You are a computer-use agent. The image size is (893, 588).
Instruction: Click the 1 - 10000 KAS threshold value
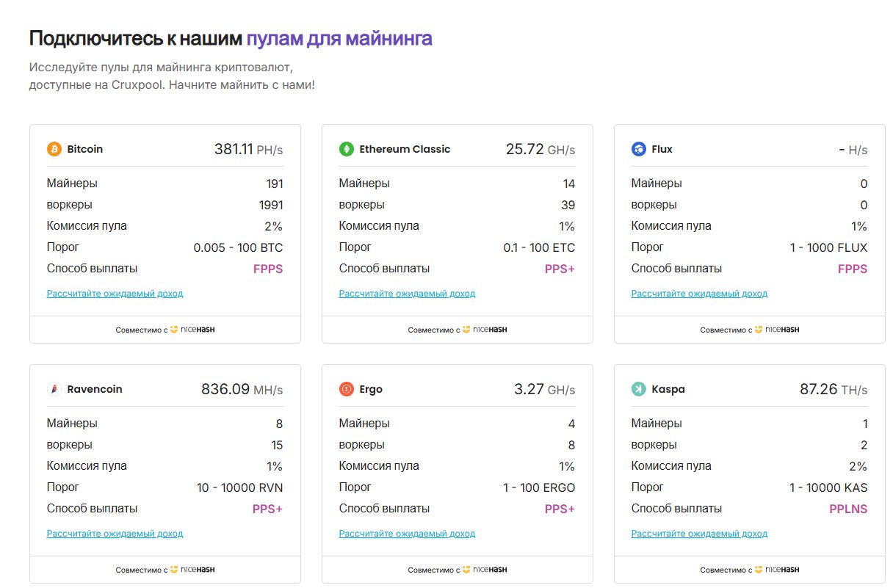[x=829, y=488]
